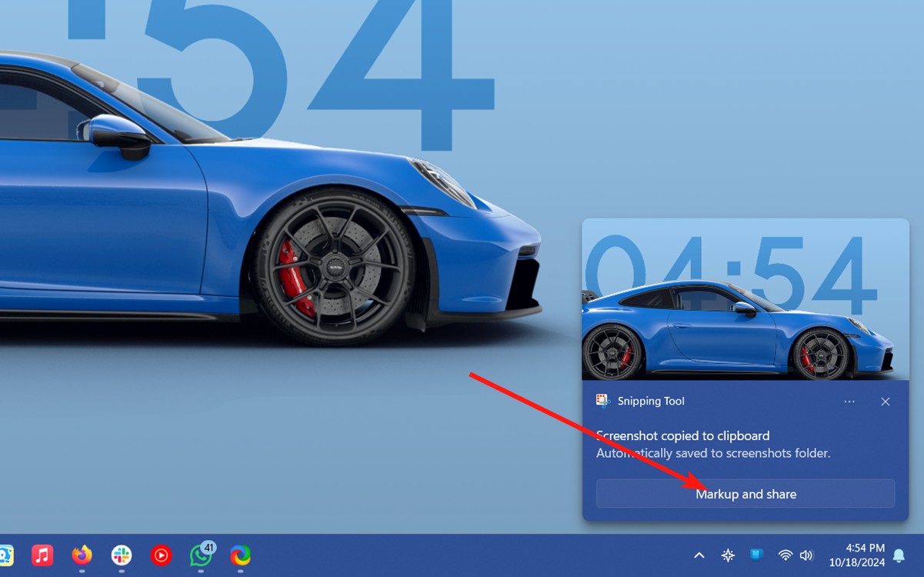Click the 'Screenshot copied to clipboard' notification text

pos(682,435)
